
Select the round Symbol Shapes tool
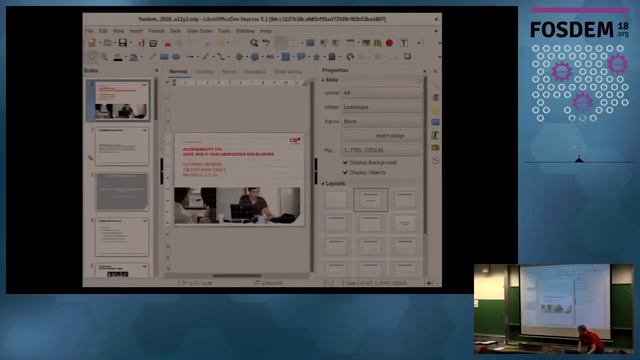(x=255, y=57)
